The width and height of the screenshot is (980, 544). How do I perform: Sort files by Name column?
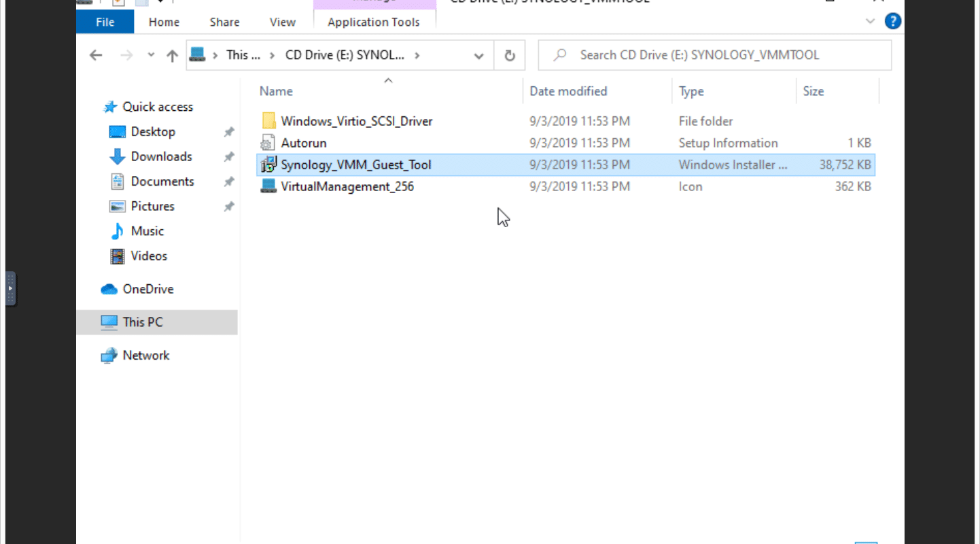(276, 91)
